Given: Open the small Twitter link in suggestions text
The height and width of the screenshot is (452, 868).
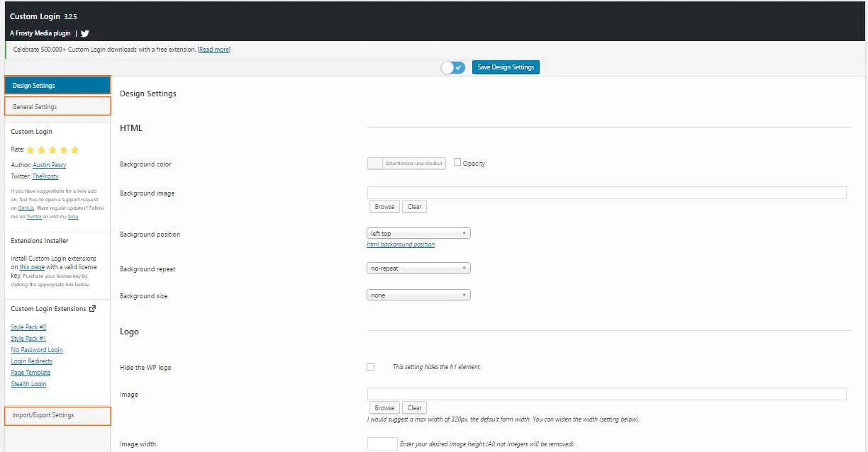Looking at the screenshot, I should tap(34, 217).
